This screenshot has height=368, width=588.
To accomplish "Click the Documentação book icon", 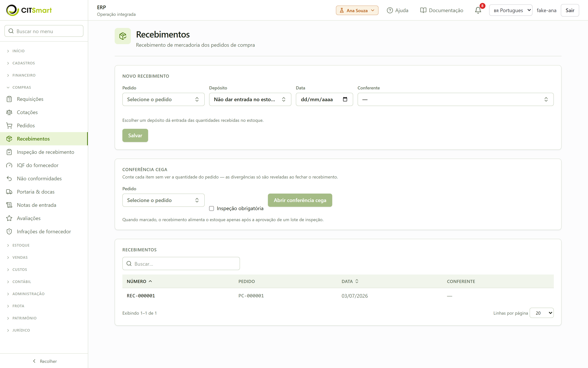I will tap(423, 10).
